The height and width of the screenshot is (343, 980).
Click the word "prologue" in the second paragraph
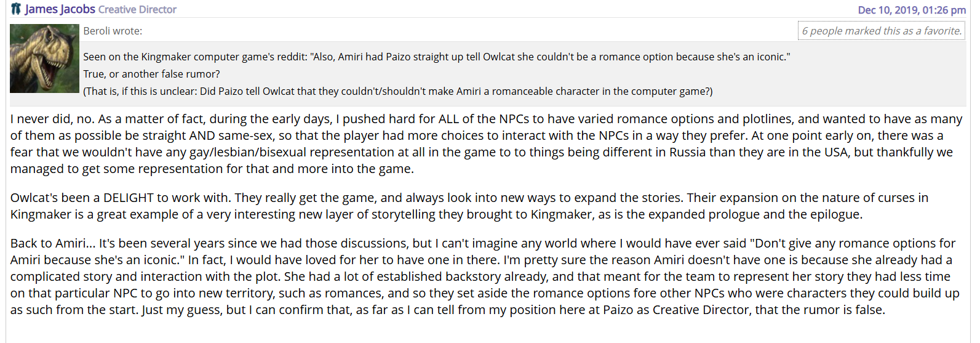pos(734,214)
